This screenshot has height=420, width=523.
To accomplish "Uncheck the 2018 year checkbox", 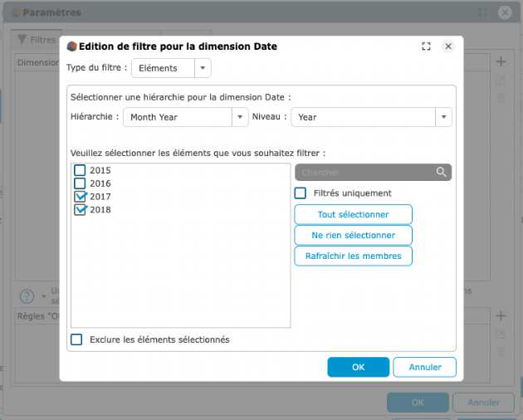I will point(80,210).
